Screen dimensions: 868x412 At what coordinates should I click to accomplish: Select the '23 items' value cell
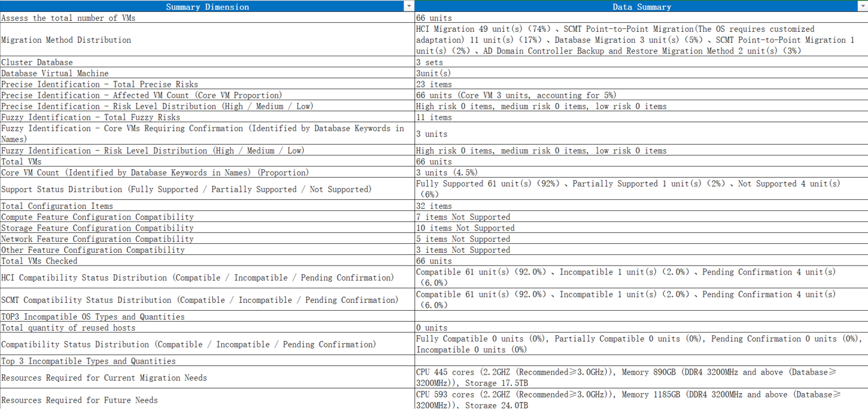tap(641, 85)
